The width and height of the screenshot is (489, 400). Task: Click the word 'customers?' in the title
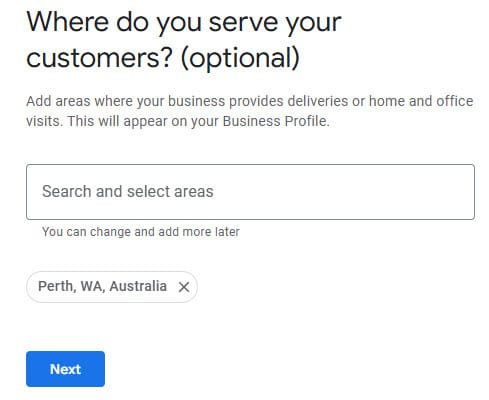(99, 58)
